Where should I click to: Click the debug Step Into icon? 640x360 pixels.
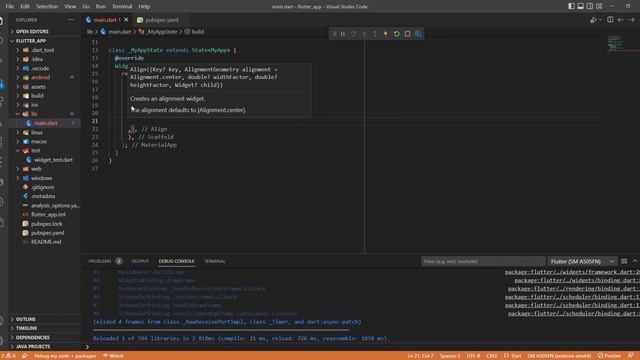[364, 34]
